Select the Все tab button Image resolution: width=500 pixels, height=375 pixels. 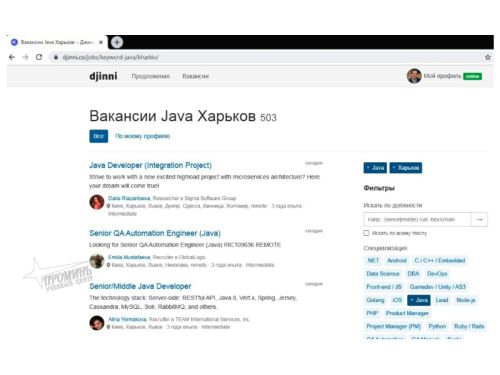98,136
